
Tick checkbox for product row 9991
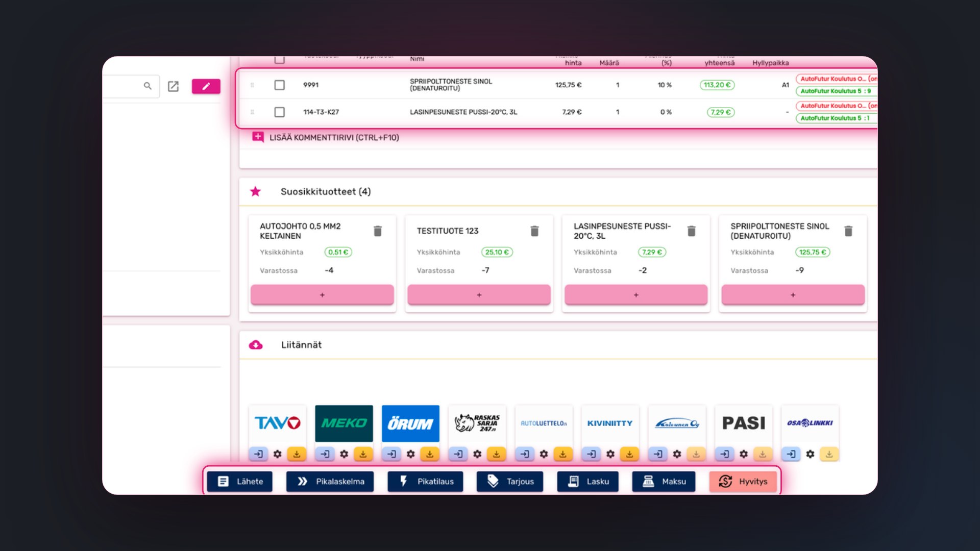(x=279, y=85)
